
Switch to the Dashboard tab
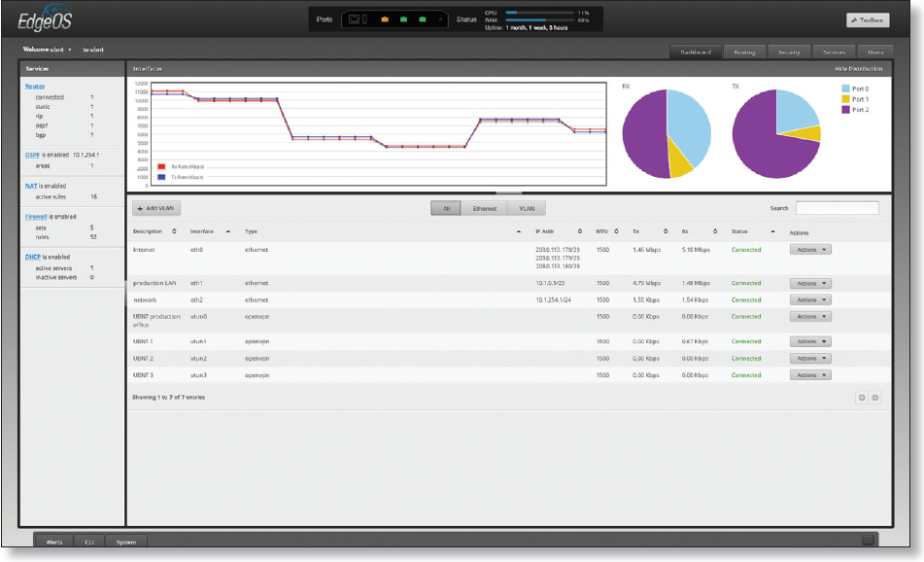(x=696, y=52)
